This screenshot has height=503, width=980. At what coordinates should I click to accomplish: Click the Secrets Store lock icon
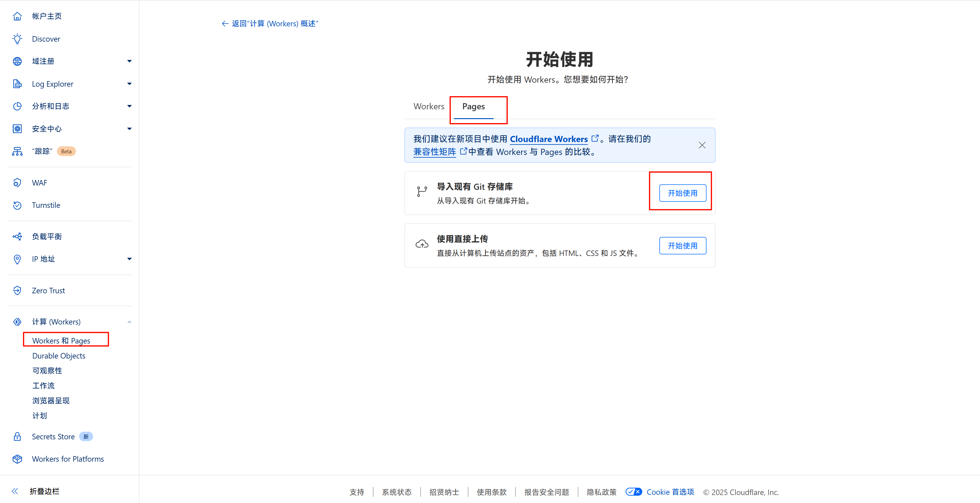pos(17,437)
